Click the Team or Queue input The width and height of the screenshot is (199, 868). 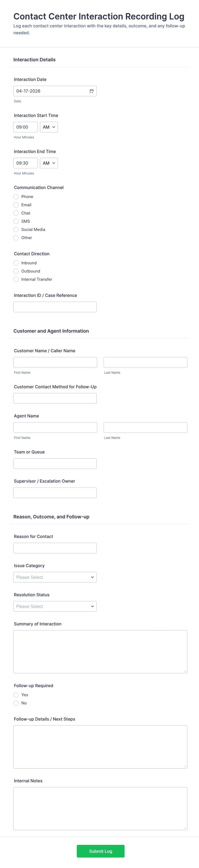coord(55,464)
